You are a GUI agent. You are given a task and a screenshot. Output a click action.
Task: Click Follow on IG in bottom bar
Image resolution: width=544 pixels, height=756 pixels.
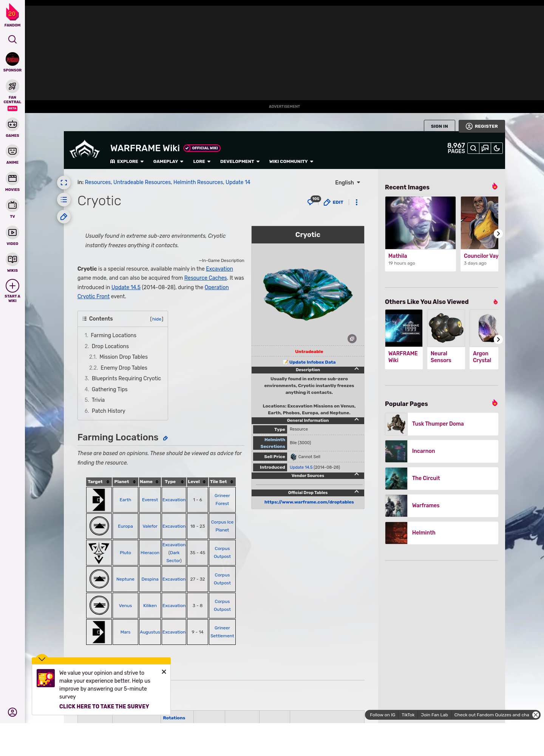382,715
